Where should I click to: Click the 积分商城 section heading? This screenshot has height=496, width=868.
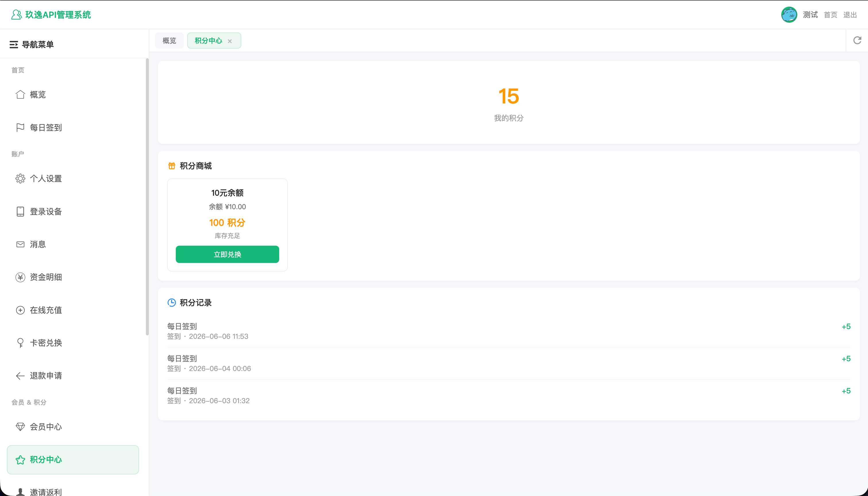(196, 166)
